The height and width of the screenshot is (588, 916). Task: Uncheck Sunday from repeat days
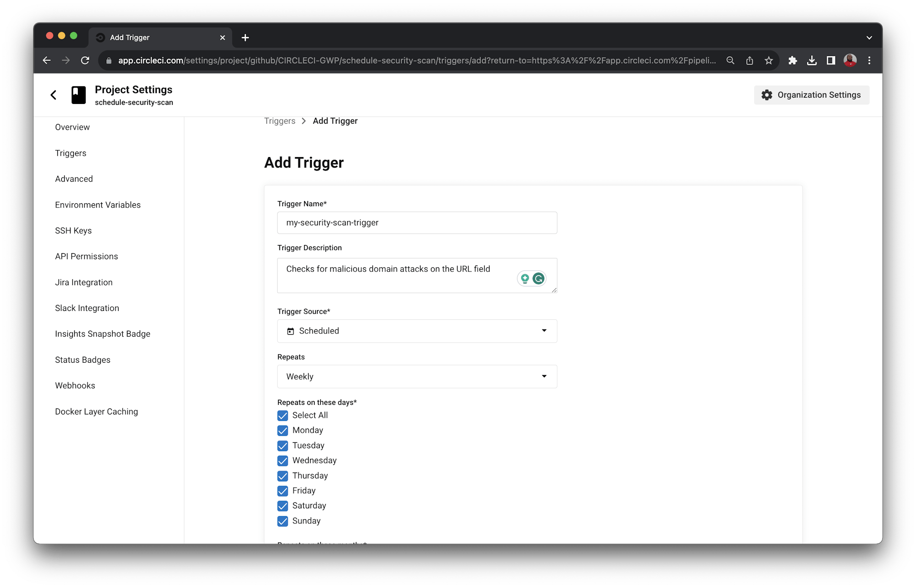pos(283,521)
